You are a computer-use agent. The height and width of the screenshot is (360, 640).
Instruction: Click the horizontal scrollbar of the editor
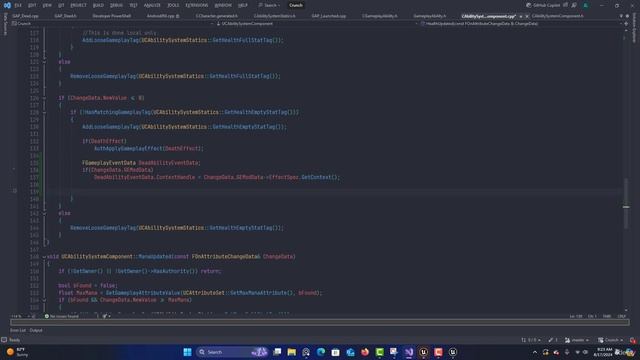coord(320,322)
